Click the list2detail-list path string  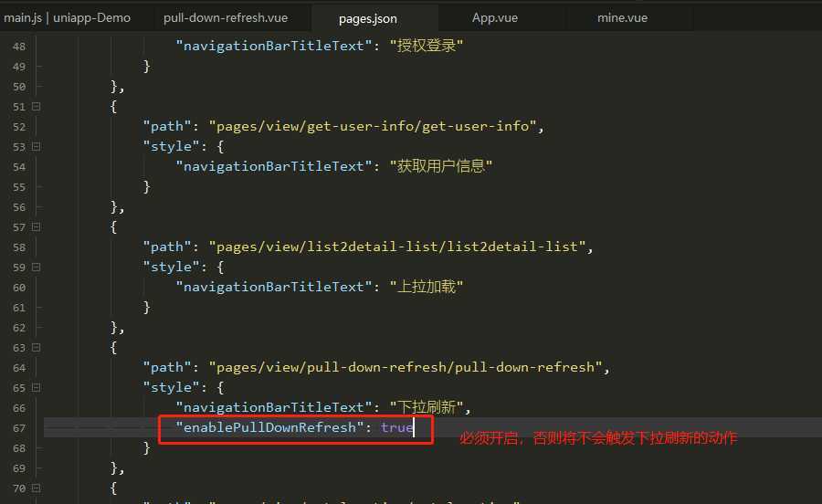coord(397,247)
